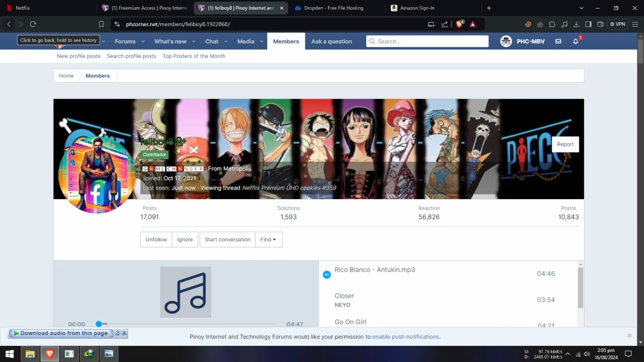644x362 pixels.
Task: Open a new browser tab
Action: (x=489, y=8)
